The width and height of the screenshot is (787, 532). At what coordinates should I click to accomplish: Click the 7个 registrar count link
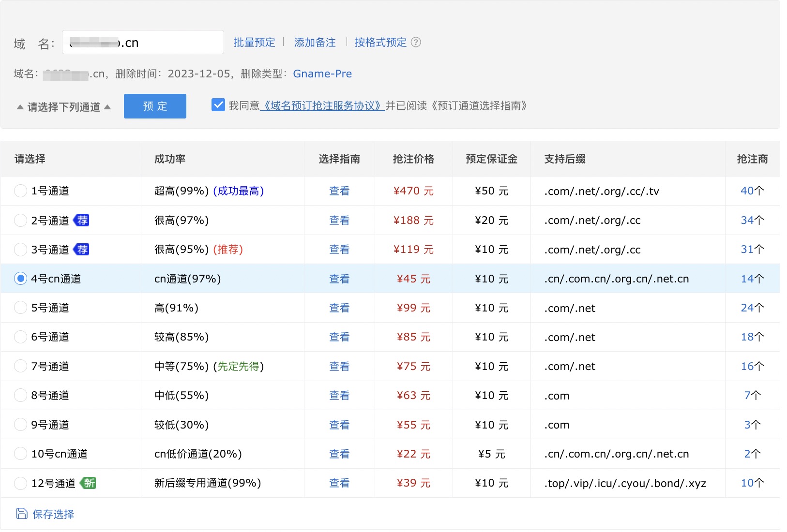752,395
